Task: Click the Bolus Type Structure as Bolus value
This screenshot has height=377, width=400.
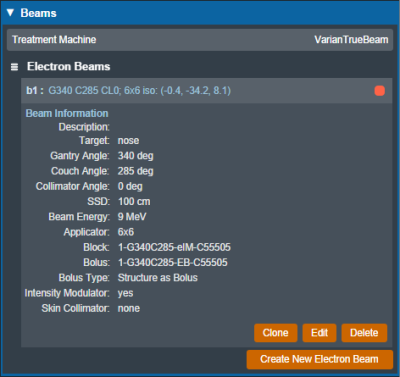Action: click(x=158, y=278)
